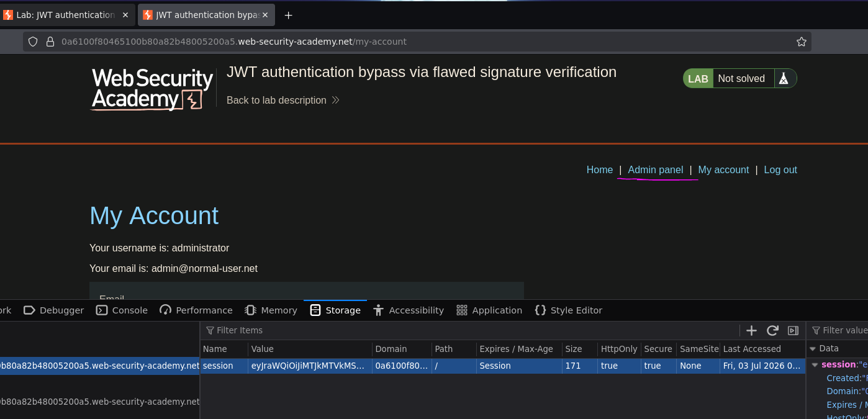The width and height of the screenshot is (868, 419).
Task: Close the 'JWT authentication bypass' tab
Action: click(x=265, y=15)
